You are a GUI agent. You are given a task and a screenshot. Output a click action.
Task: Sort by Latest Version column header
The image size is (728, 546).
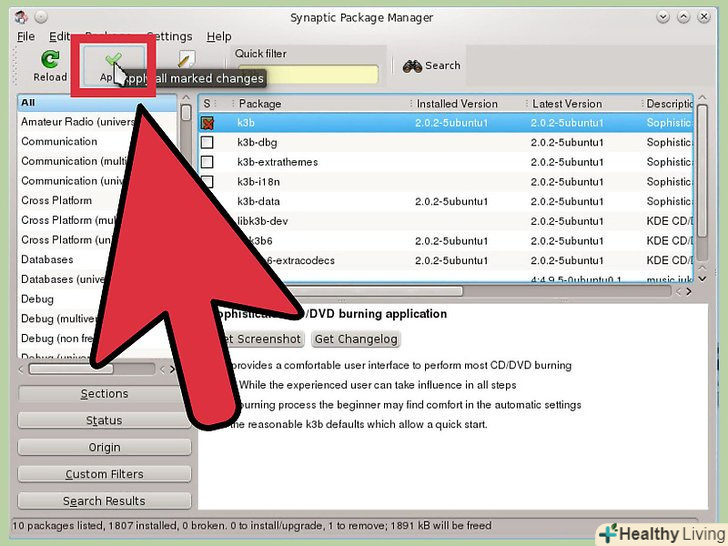click(583, 104)
